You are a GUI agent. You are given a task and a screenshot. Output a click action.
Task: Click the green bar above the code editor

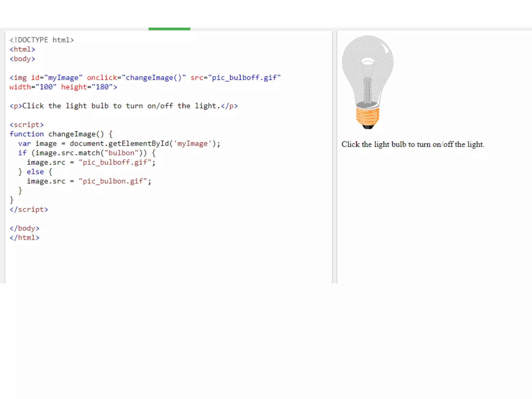coord(169,29)
